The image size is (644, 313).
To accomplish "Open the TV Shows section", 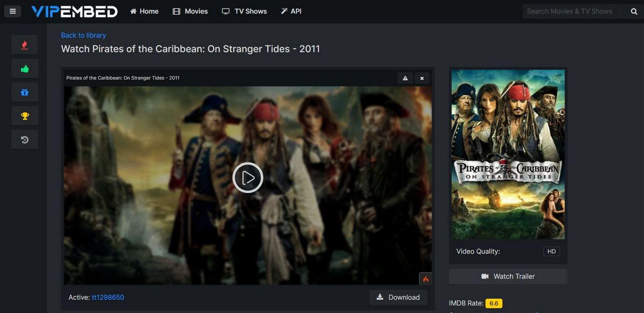I will pyautogui.click(x=244, y=11).
